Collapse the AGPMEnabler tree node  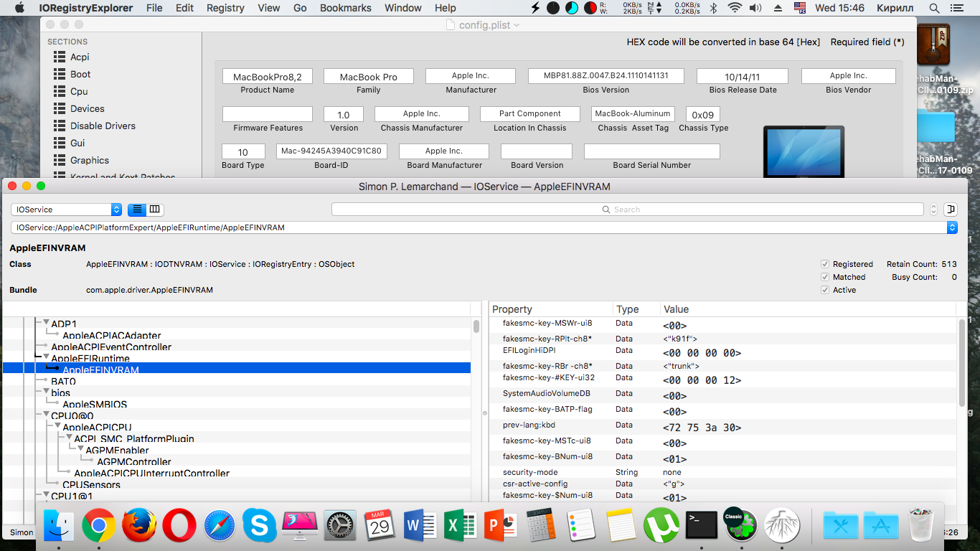pos(81,449)
